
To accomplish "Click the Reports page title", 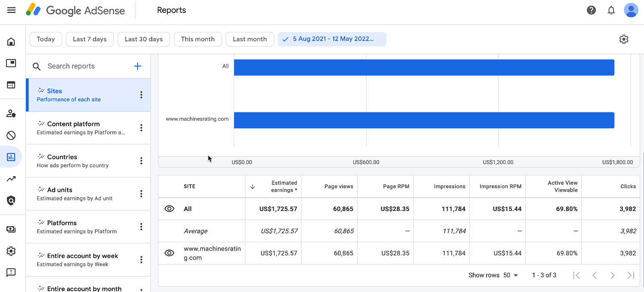I will (172, 10).
